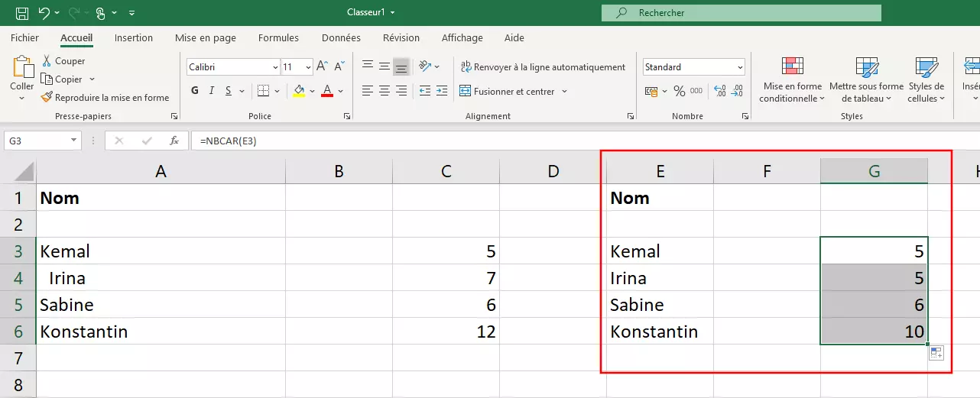Click the Rechercher search box
980x398 pixels.
[741, 13]
